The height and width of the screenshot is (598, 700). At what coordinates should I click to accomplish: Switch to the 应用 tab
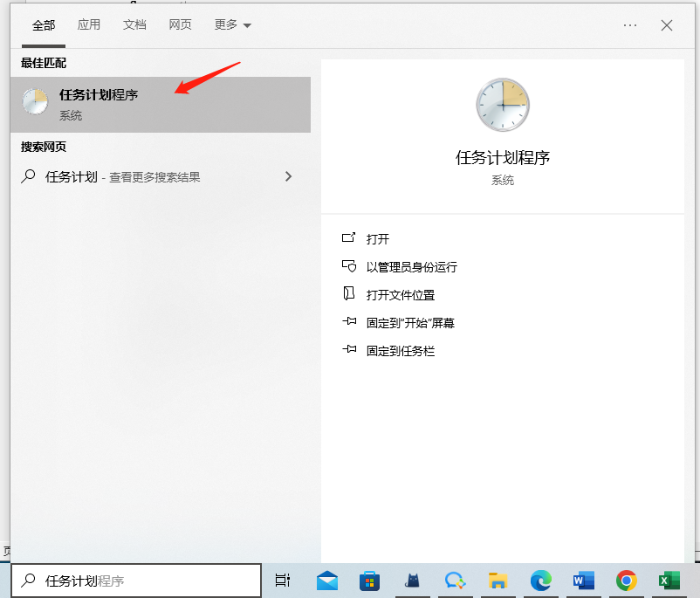89,24
